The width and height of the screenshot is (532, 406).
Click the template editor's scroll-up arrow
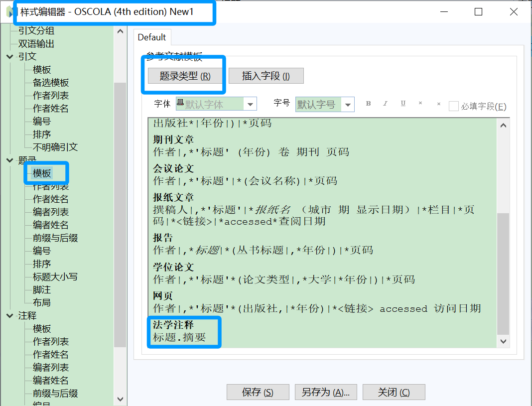click(503, 125)
